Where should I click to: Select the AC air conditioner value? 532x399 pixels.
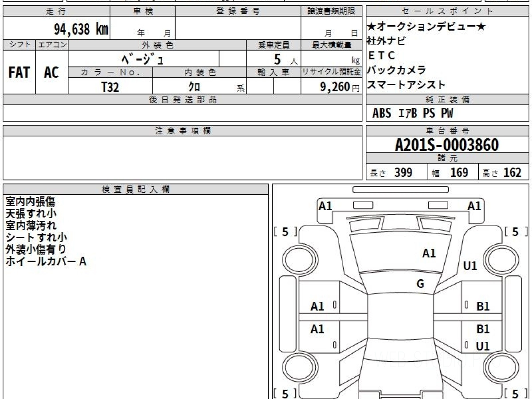(51, 73)
